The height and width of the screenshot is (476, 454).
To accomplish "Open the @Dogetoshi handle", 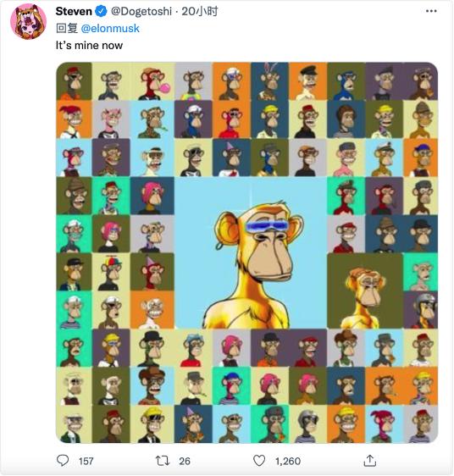I will pos(141,12).
